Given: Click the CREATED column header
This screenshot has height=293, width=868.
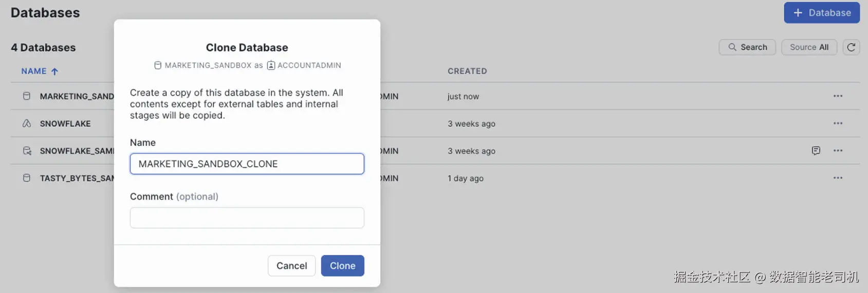Looking at the screenshot, I should point(467,71).
